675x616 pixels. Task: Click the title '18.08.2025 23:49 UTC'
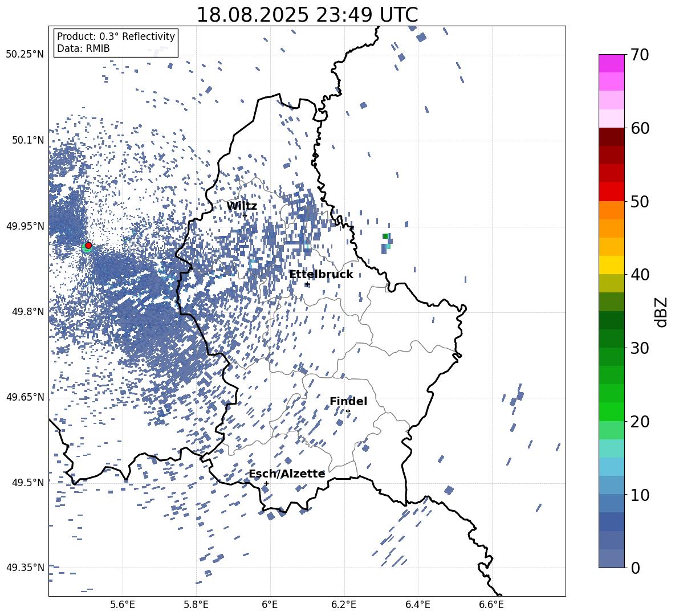click(307, 15)
